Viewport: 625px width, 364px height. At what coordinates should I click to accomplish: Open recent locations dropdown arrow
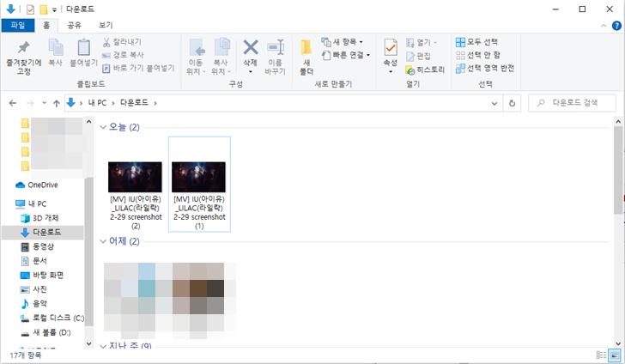click(45, 103)
